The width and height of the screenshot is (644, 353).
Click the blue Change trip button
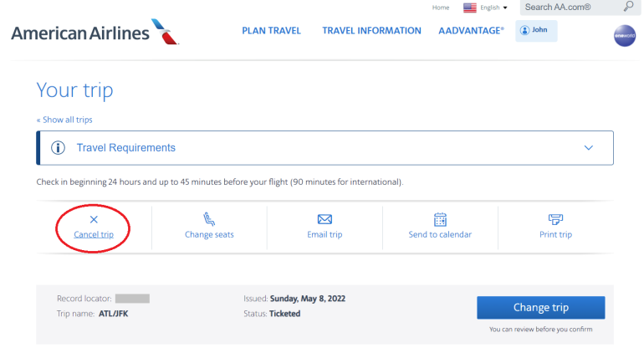[540, 307]
